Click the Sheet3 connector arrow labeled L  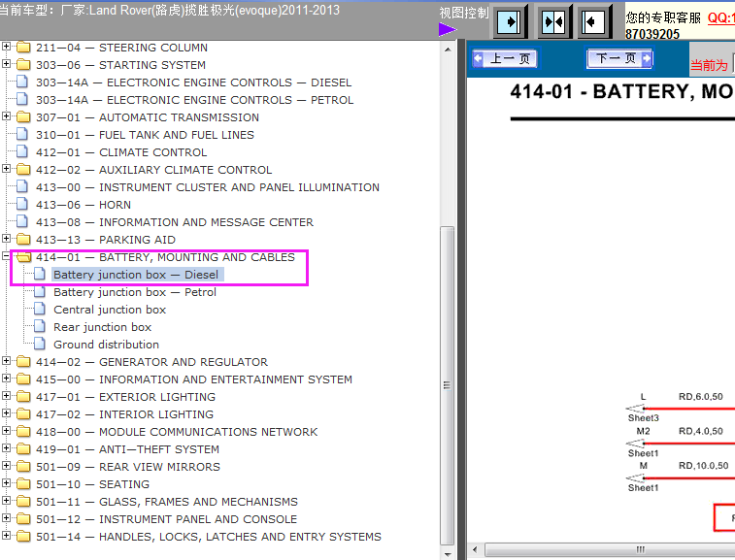(635, 409)
